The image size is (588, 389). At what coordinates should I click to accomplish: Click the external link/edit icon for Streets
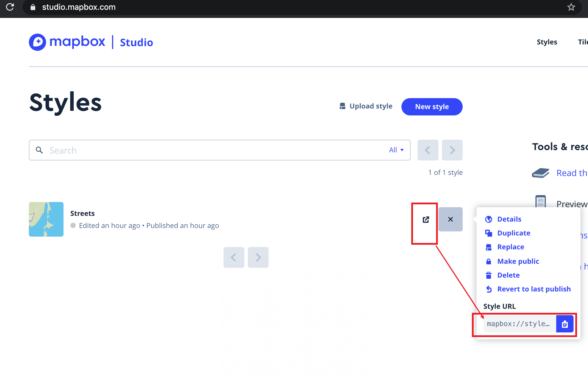pos(426,219)
